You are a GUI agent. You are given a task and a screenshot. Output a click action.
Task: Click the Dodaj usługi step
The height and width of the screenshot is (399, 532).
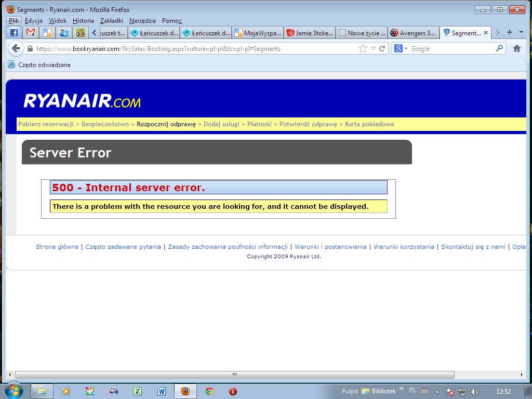221,124
